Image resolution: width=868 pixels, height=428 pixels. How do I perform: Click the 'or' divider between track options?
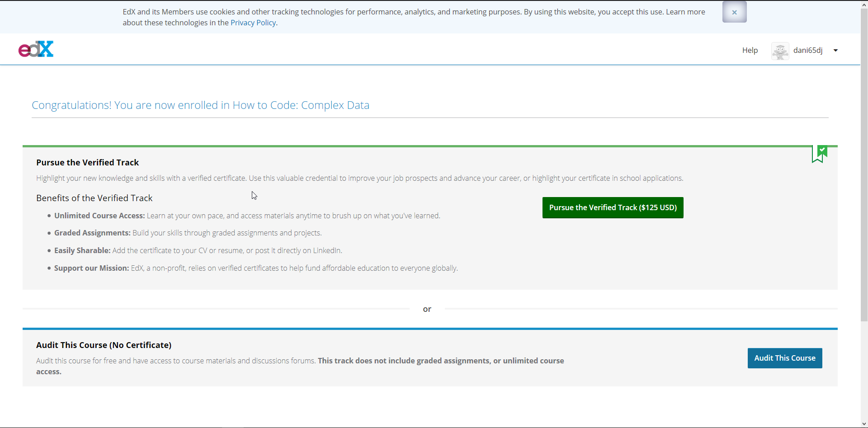(427, 309)
